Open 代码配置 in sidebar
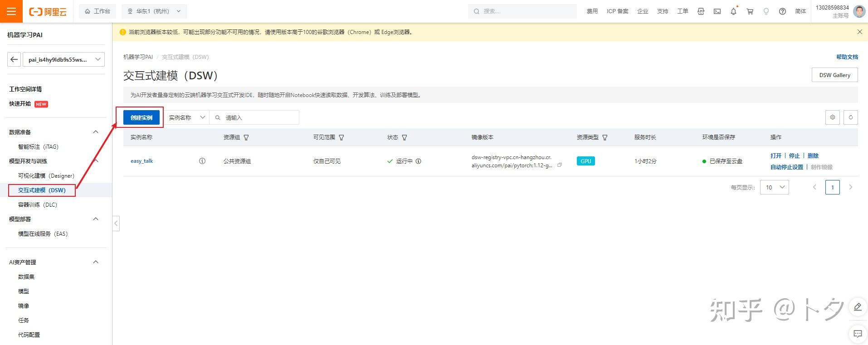The image size is (868, 345). point(29,335)
